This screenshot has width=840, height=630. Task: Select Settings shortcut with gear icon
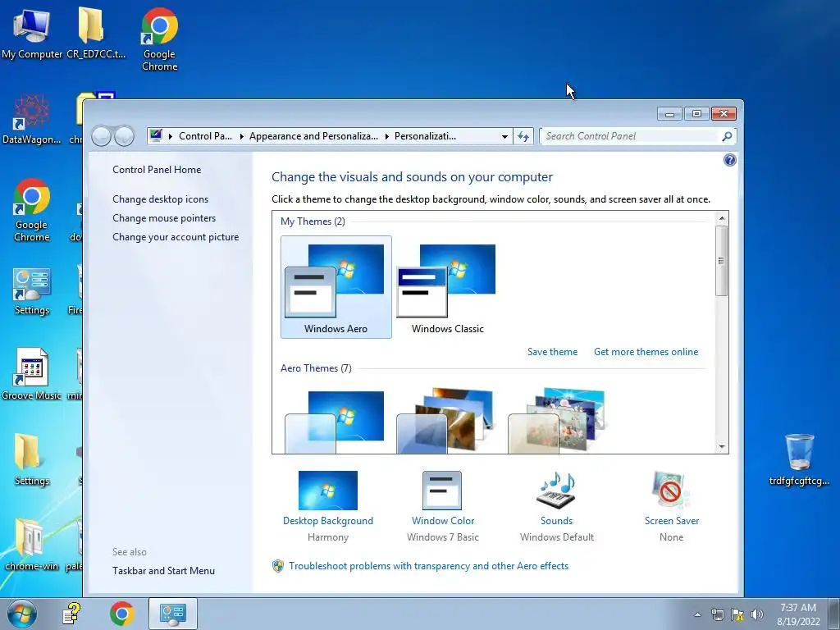tap(32, 291)
